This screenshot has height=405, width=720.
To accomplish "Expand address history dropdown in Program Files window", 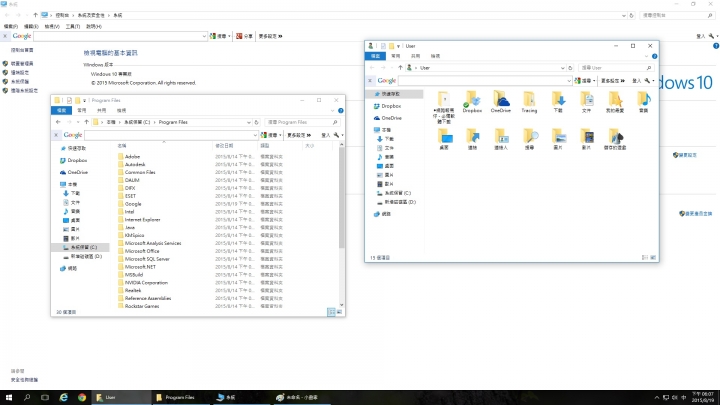I will (x=248, y=122).
